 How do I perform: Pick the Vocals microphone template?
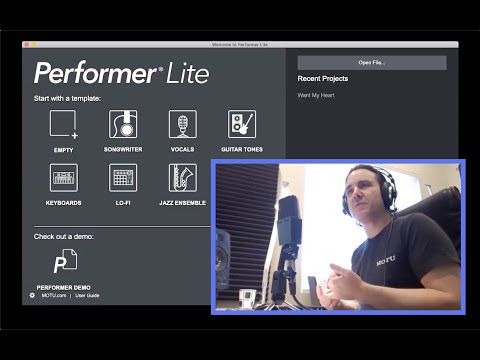(x=183, y=124)
